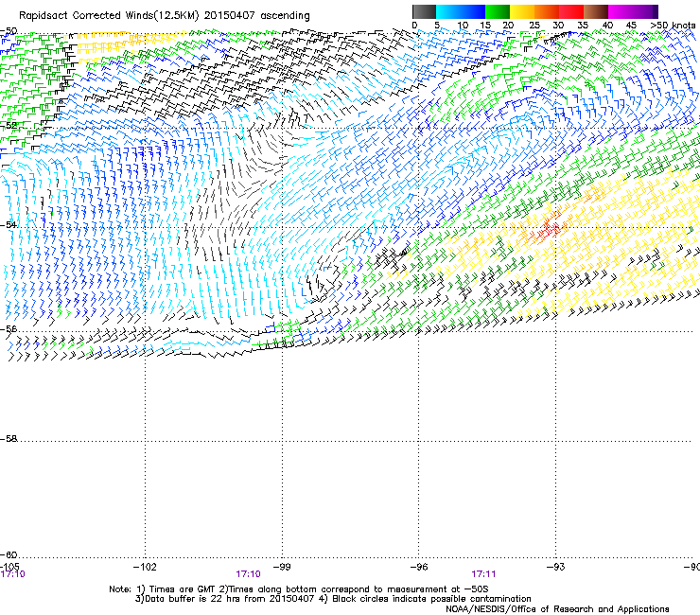Click the -58 latitude axis label
The height and width of the screenshot is (615, 700).
click(x=9, y=439)
